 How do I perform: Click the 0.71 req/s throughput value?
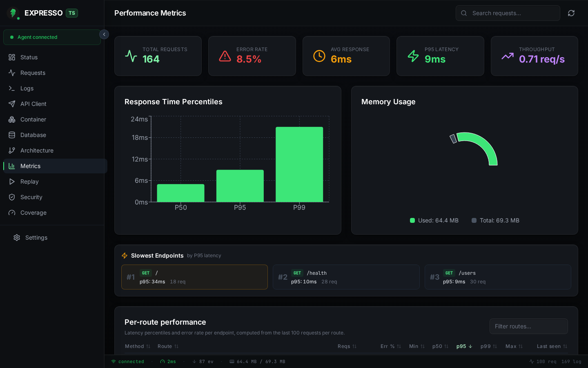click(542, 59)
